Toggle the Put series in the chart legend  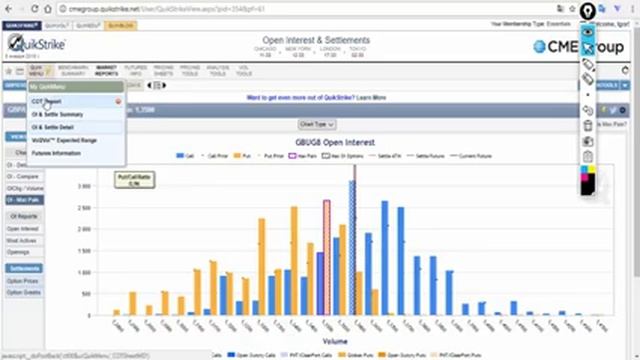tap(242, 156)
